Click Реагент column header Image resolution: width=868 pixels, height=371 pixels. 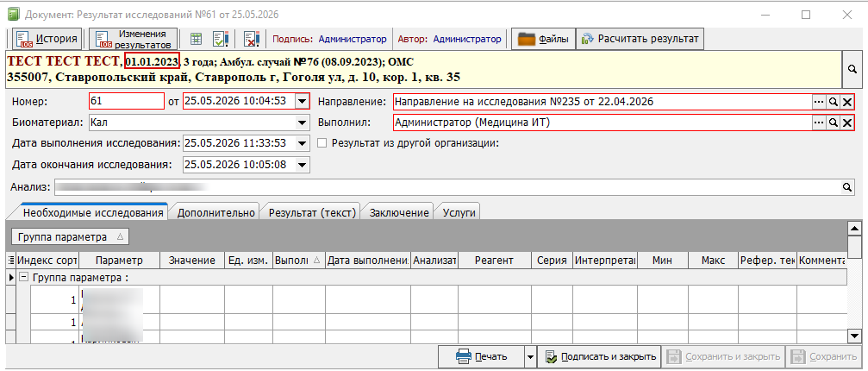coord(495,261)
